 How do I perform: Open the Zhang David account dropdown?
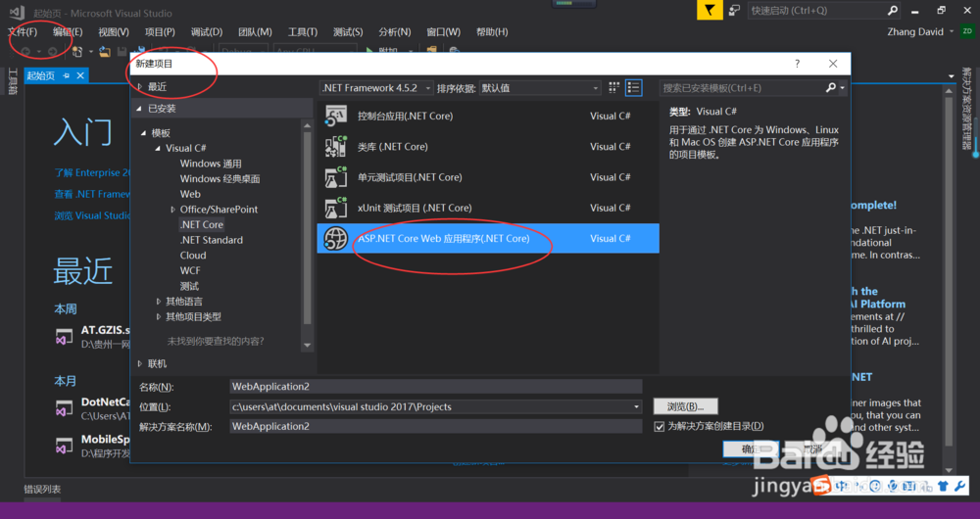point(952,32)
